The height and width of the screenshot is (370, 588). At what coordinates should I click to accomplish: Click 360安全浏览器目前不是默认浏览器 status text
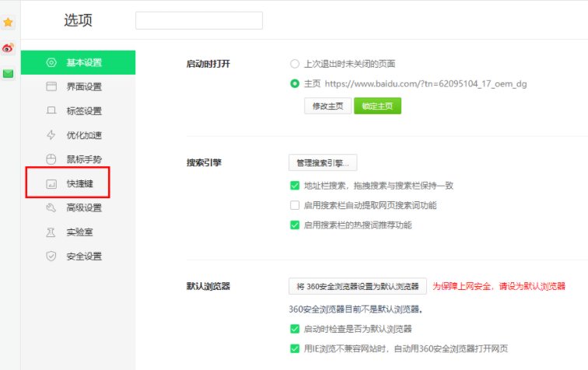click(356, 309)
